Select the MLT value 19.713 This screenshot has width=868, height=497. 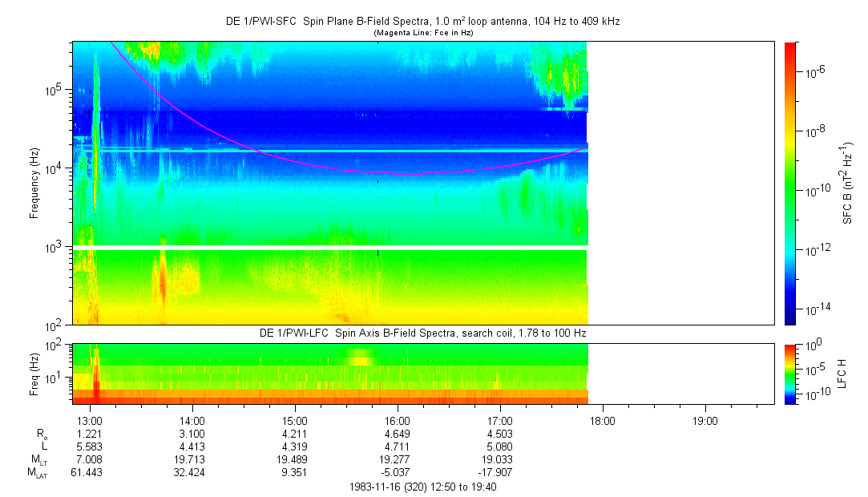tap(192, 459)
